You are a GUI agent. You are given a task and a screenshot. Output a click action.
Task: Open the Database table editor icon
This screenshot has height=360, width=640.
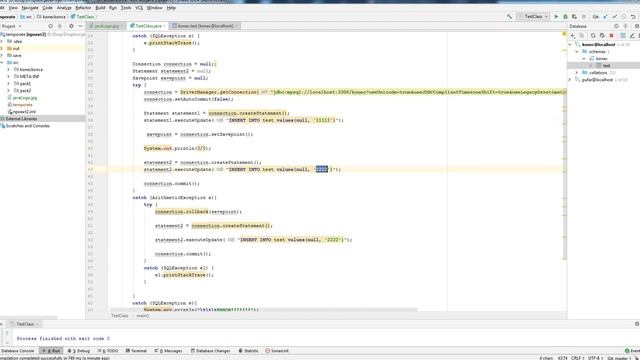coord(623,36)
